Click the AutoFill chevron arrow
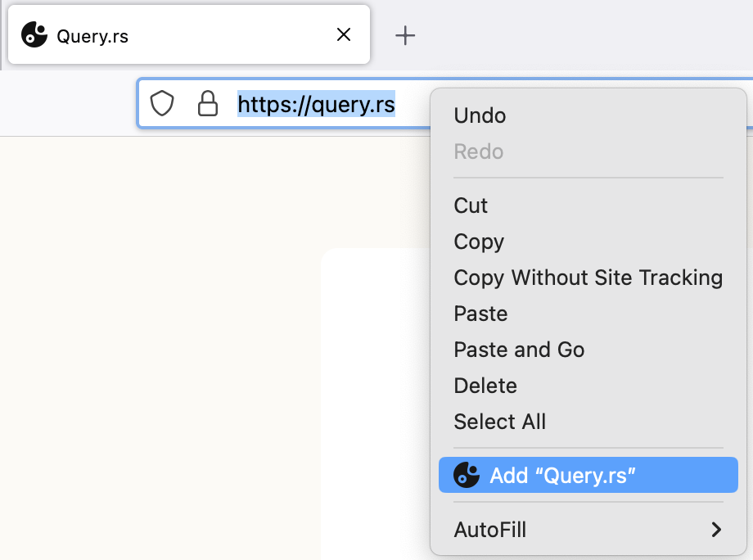This screenshot has width=753, height=560. [716, 530]
